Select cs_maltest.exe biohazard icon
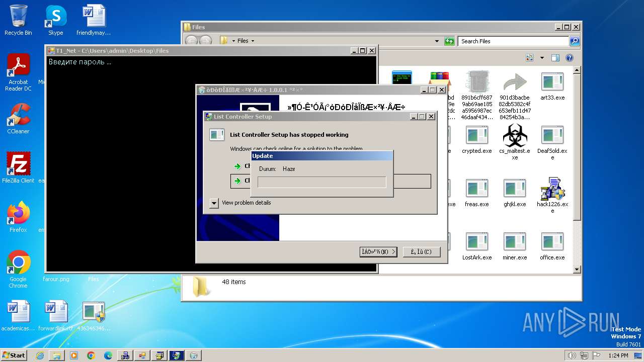This screenshot has width=644, height=362. tap(515, 142)
